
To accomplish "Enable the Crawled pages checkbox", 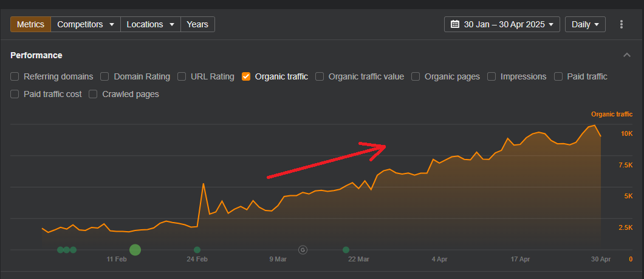I will tap(93, 94).
